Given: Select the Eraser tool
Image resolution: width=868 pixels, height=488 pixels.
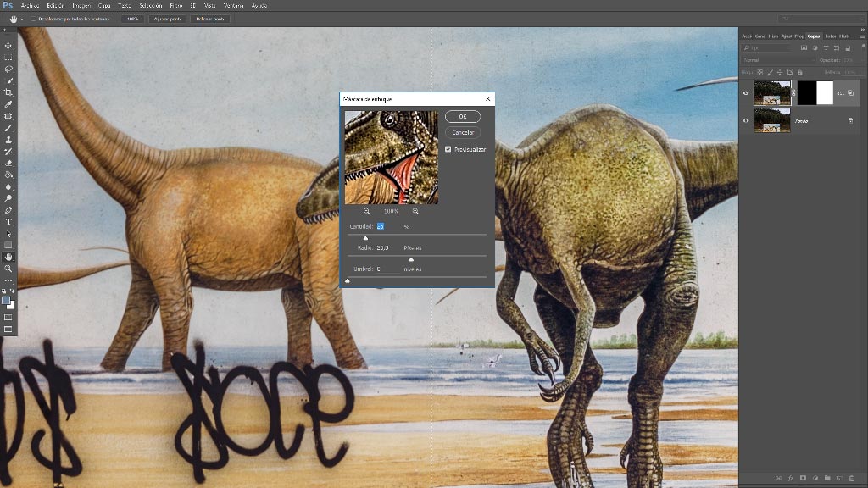Looking at the screenshot, I should 8,164.
